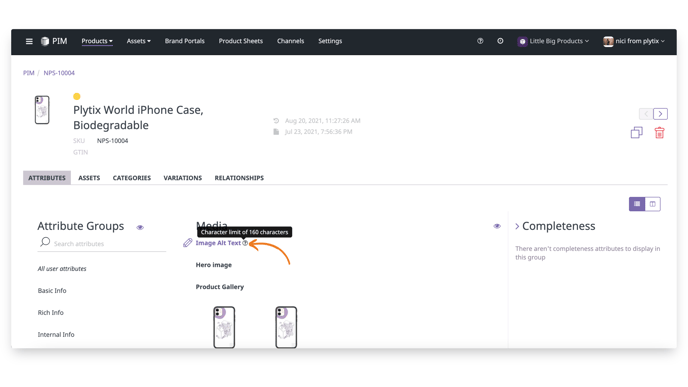This screenshot has height=387, width=688.
Task: Select the Basic Info attribute group
Action: [x=52, y=290]
